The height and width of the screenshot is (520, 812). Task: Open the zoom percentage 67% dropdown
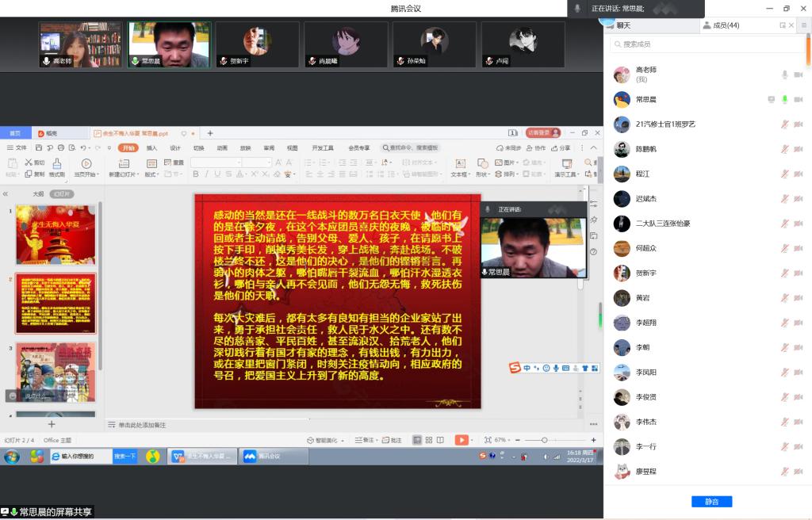503,441
